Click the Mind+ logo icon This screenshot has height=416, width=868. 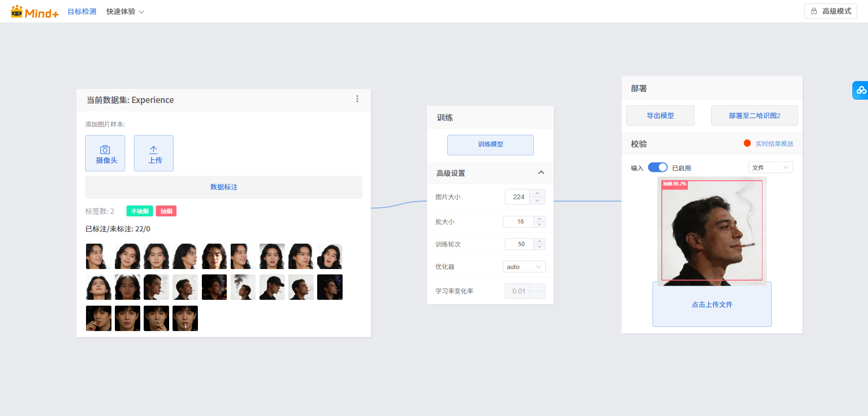click(17, 11)
